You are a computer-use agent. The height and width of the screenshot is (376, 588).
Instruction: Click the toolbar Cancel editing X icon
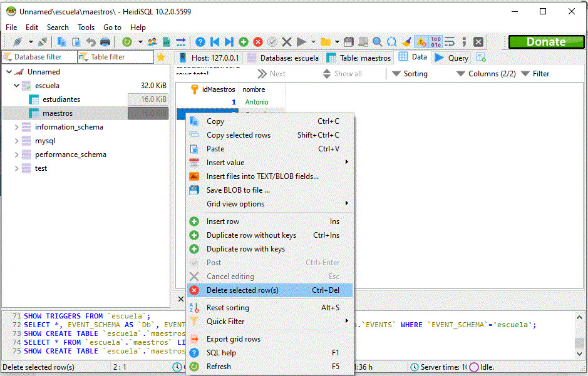(287, 42)
